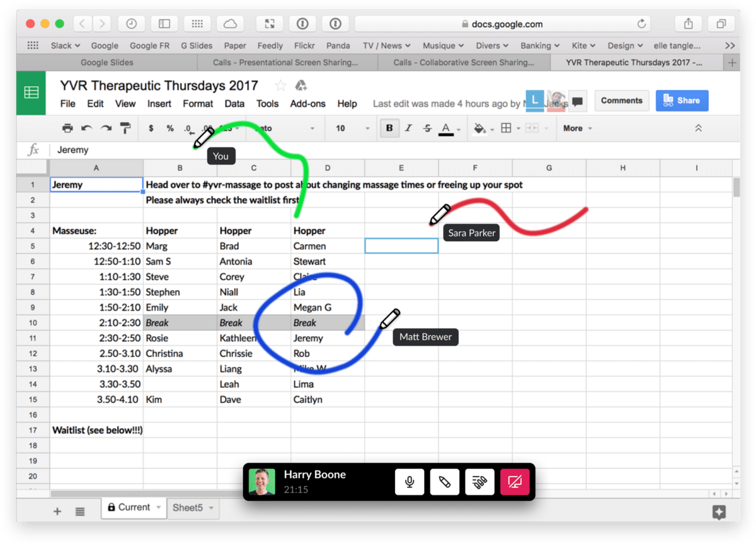Select the paint format tool
Image resolution: width=756 pixels, height=544 pixels.
pyautogui.click(x=125, y=128)
